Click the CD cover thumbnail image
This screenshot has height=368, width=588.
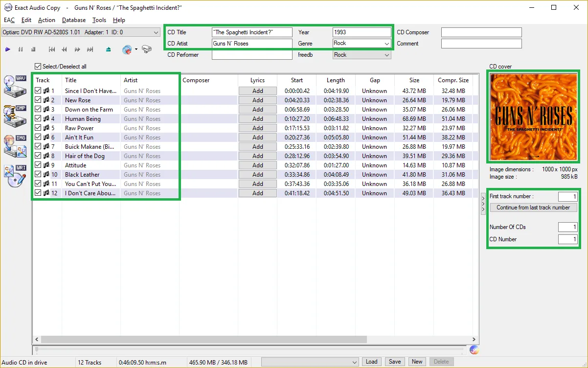pyautogui.click(x=533, y=117)
